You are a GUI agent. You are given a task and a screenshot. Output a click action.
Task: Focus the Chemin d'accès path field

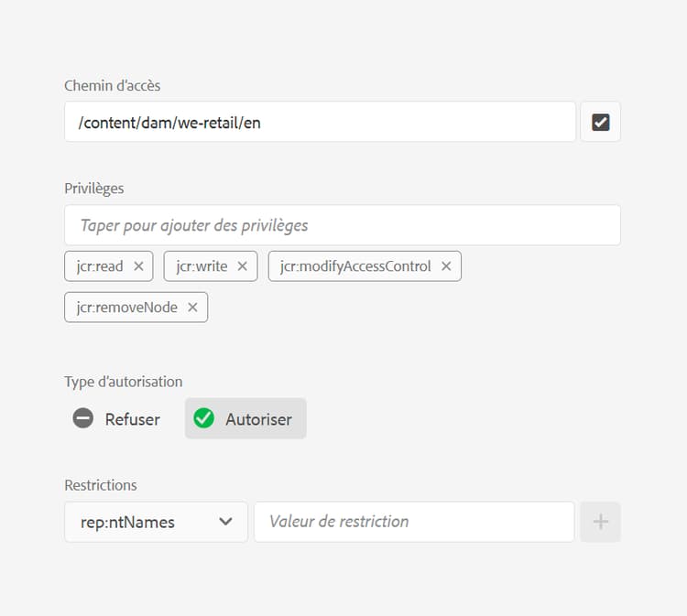pos(320,122)
